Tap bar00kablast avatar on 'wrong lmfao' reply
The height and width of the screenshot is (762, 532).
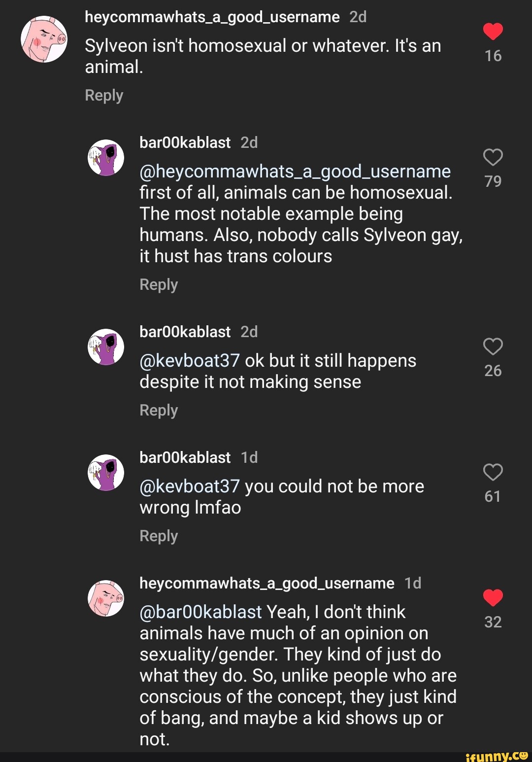106,473
